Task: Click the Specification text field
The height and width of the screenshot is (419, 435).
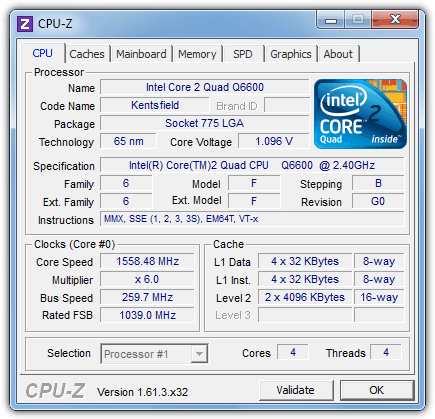Action: pos(252,165)
